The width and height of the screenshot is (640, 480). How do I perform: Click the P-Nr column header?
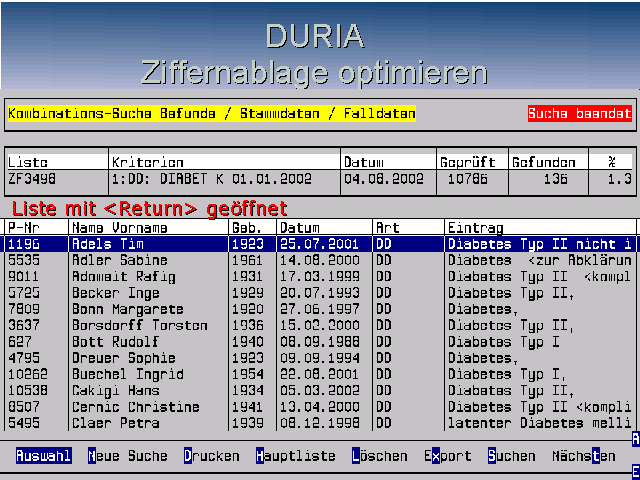22,227
